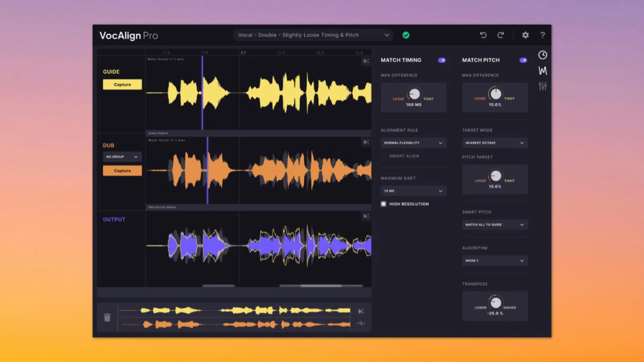The width and height of the screenshot is (644, 362).
Task: Click the trash icon to delete audio
Action: pos(107,317)
